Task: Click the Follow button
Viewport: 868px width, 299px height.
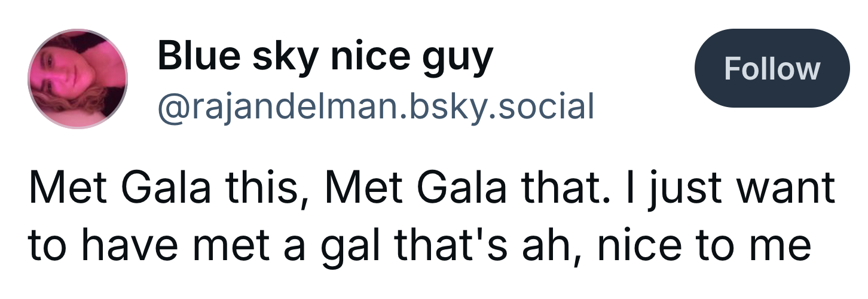Action: [772, 68]
